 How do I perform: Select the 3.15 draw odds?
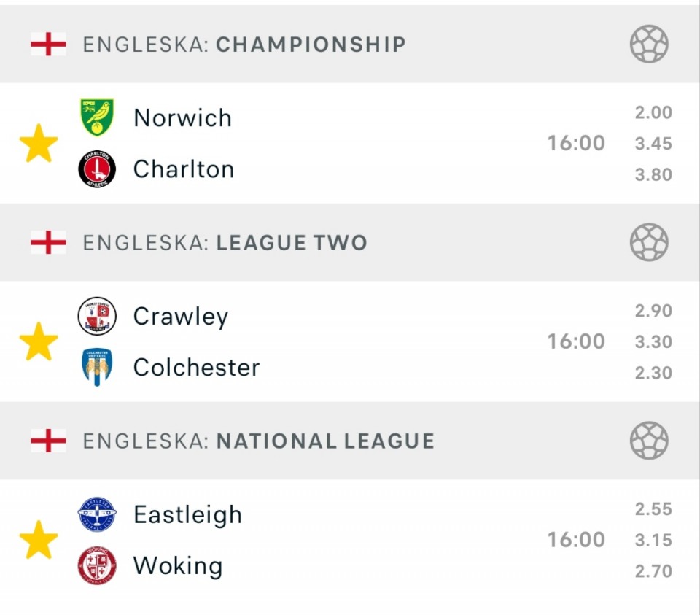coord(653,540)
